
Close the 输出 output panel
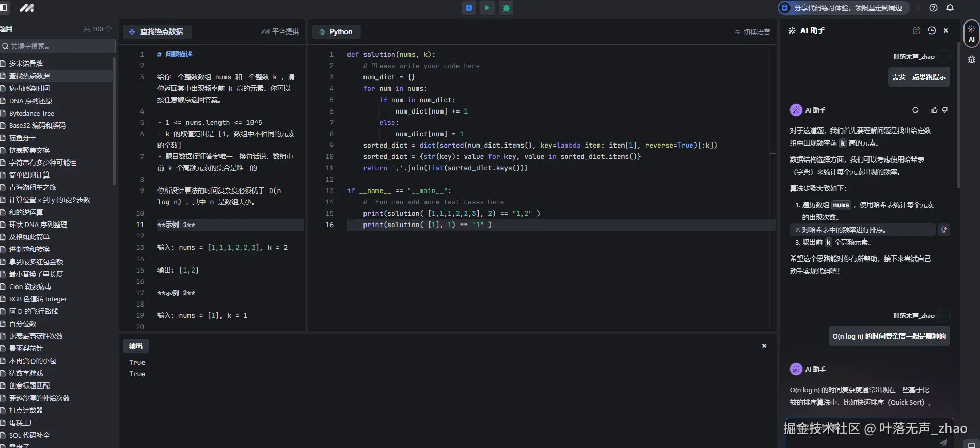pyautogui.click(x=764, y=346)
